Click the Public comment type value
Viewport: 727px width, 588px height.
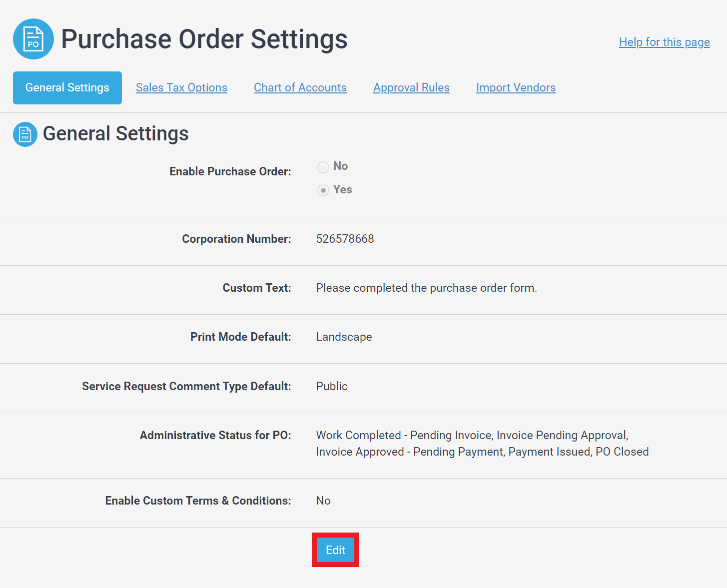[332, 386]
